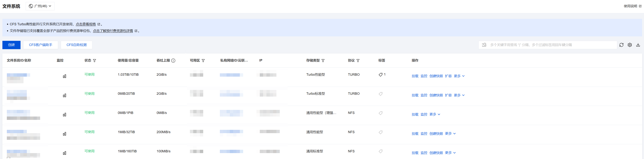
Task: Open monitoring chart icon for Turbo性能型 row
Action: coord(65,76)
